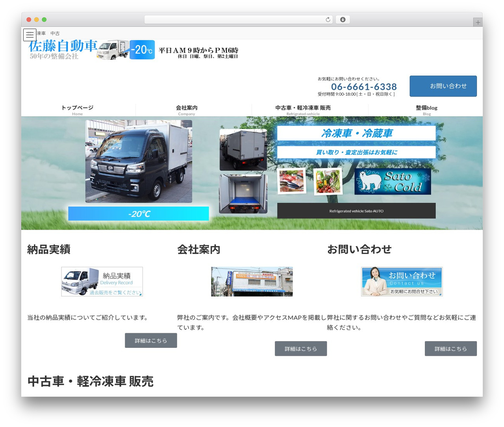The image size is (504, 427).
Task: Click the browser download icon
Action: [x=343, y=20]
